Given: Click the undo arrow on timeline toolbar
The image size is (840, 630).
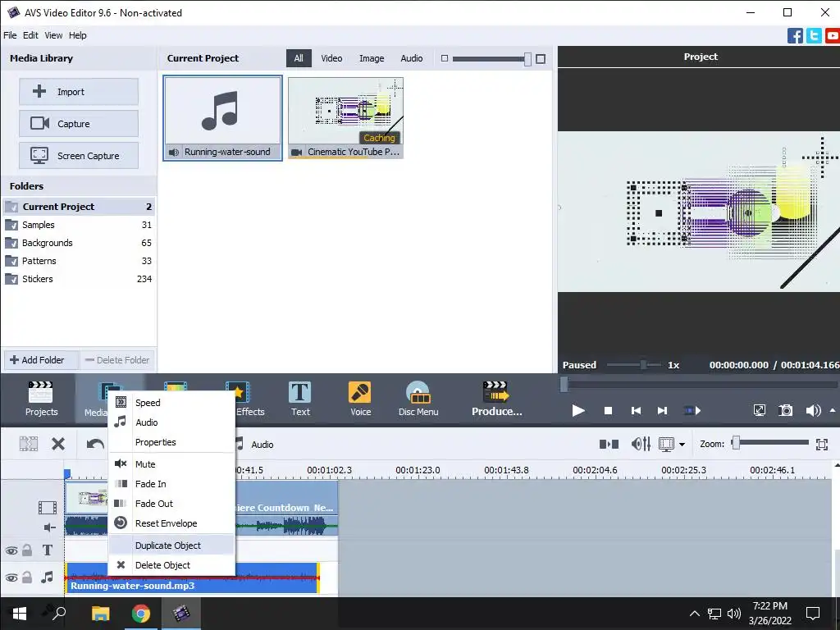Looking at the screenshot, I should click(95, 444).
